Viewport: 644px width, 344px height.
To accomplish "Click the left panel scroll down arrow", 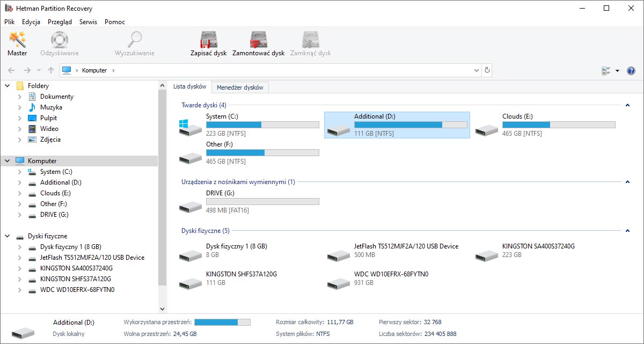I will [163, 309].
